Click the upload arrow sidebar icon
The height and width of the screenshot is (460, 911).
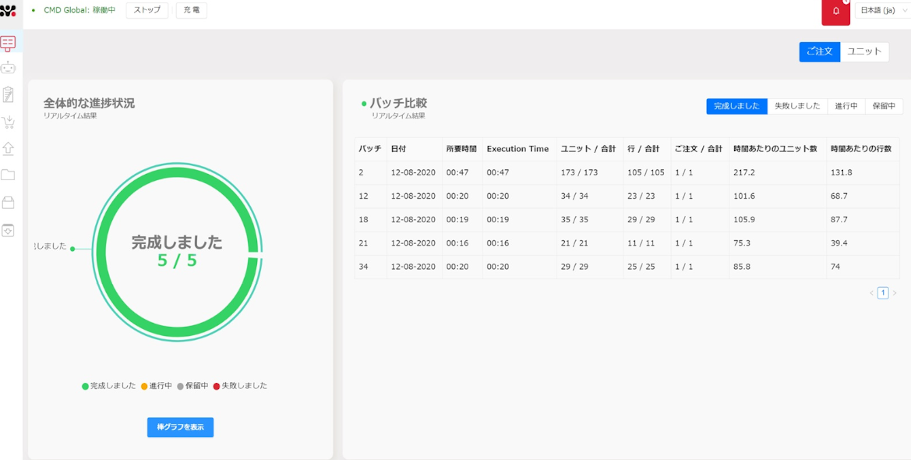pos(8,149)
